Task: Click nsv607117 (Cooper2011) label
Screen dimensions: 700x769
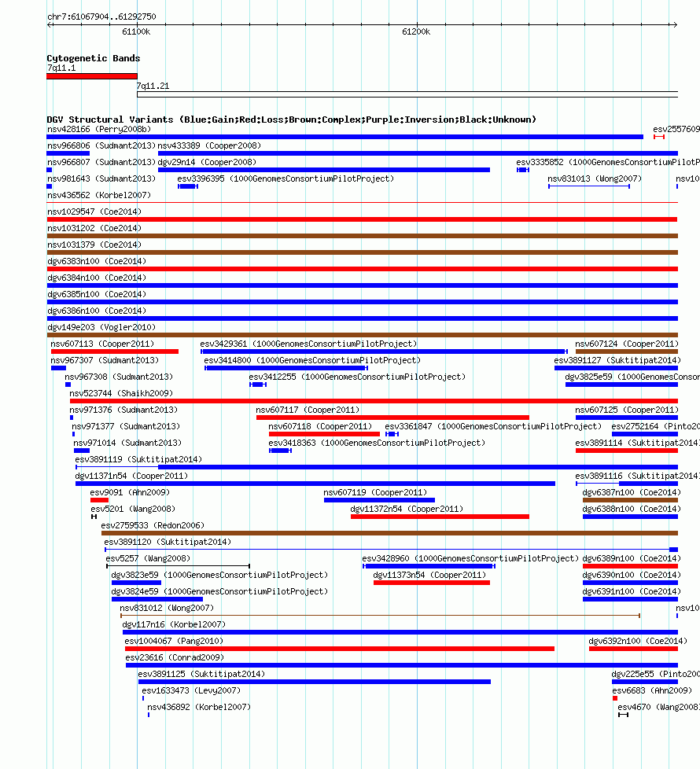Action: [308, 410]
